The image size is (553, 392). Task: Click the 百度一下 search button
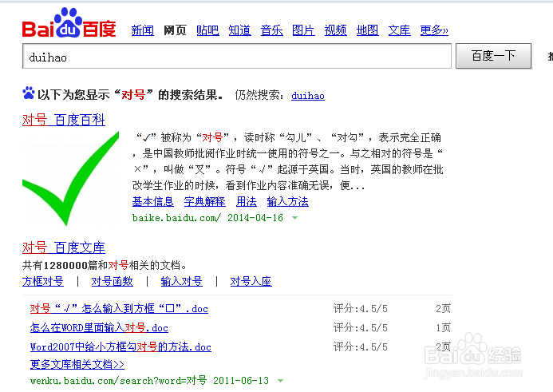point(493,56)
